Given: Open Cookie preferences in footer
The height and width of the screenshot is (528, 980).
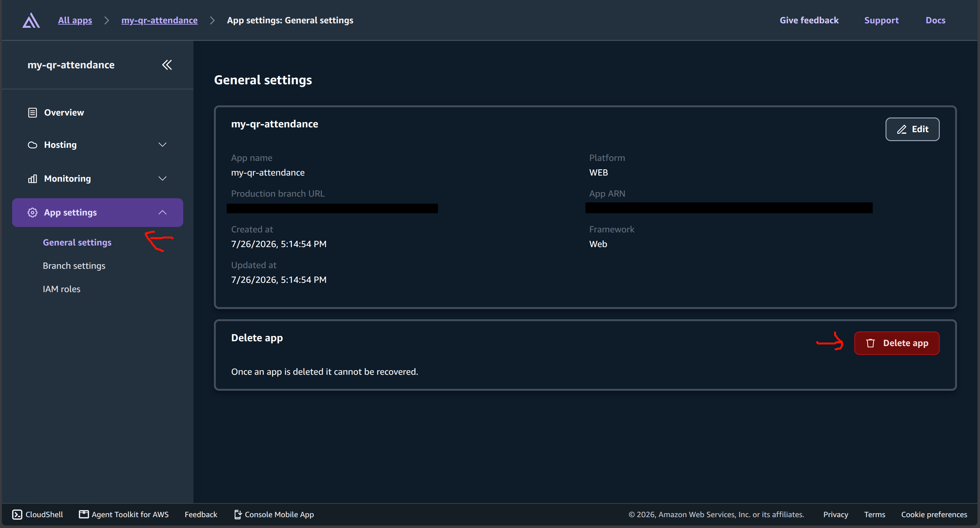Looking at the screenshot, I should pos(934,515).
